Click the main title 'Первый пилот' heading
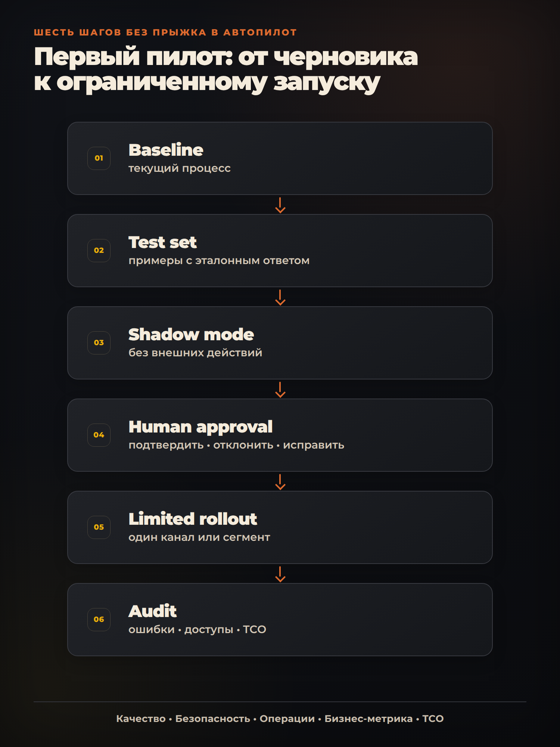The width and height of the screenshot is (560, 747). (x=226, y=69)
